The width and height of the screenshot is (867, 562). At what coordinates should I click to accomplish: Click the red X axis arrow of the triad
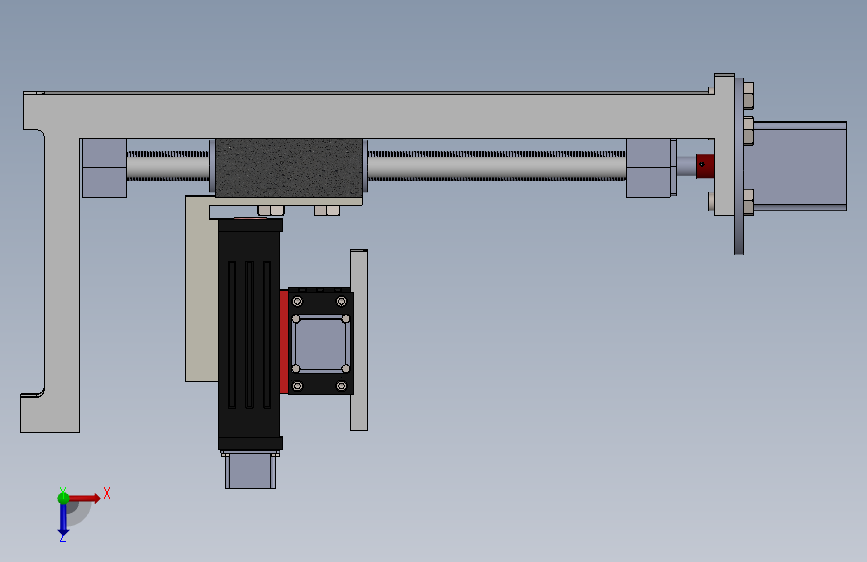click(x=84, y=498)
